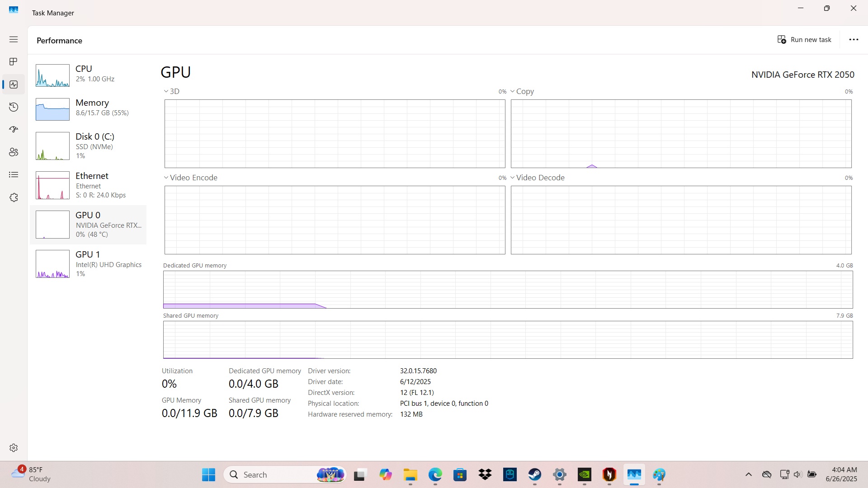Click the NVIDIA GeForce RTX 2050 title
868x488 pixels.
pyautogui.click(x=802, y=75)
